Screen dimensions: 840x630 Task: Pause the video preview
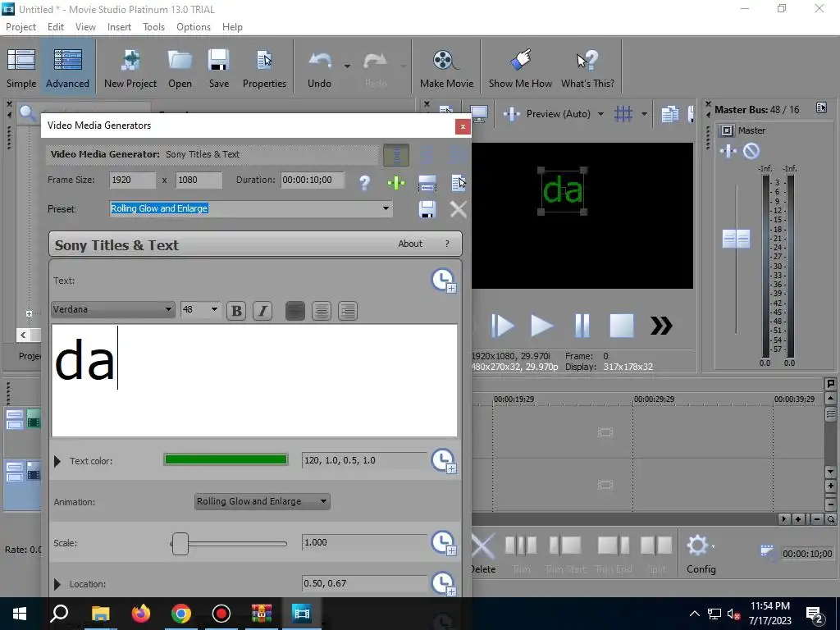point(582,325)
